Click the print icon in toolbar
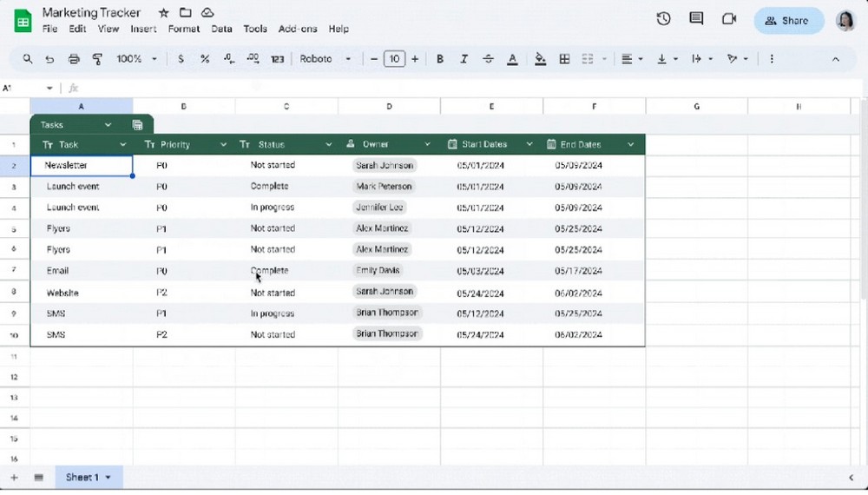The image size is (868, 495). pos(74,59)
